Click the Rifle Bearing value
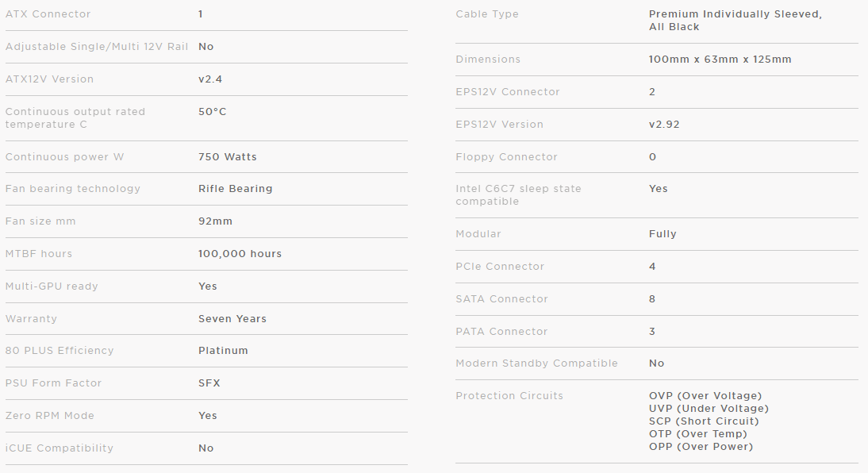 click(x=236, y=188)
